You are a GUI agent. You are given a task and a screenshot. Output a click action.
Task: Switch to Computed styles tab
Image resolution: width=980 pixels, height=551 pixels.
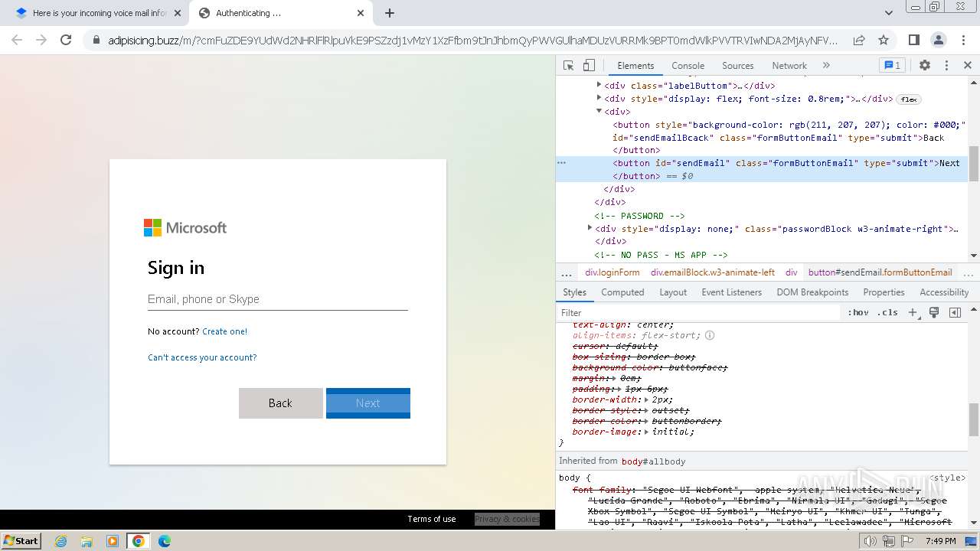point(622,292)
